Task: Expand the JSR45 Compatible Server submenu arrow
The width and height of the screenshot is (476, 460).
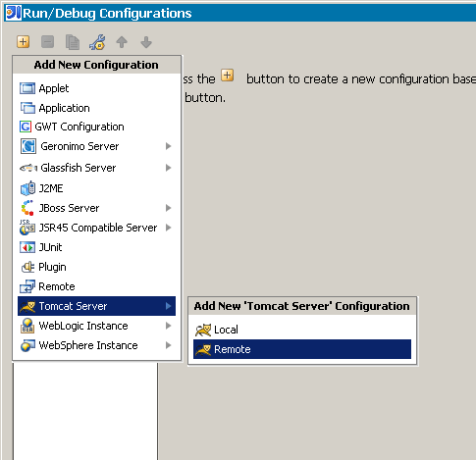Action: [168, 228]
